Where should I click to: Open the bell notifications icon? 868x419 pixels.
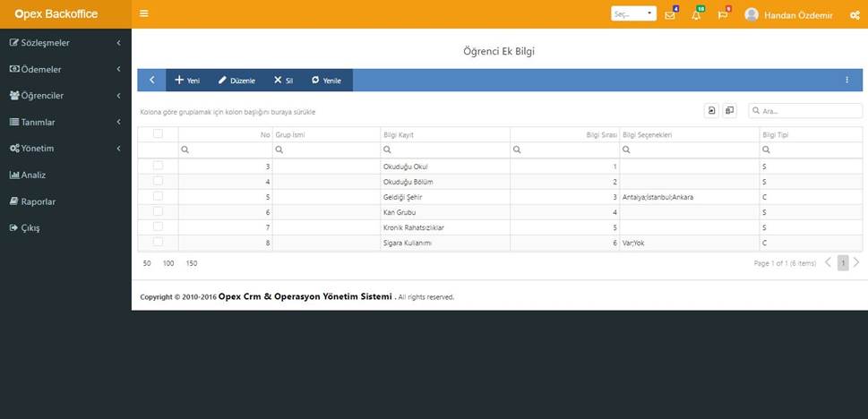(x=696, y=15)
